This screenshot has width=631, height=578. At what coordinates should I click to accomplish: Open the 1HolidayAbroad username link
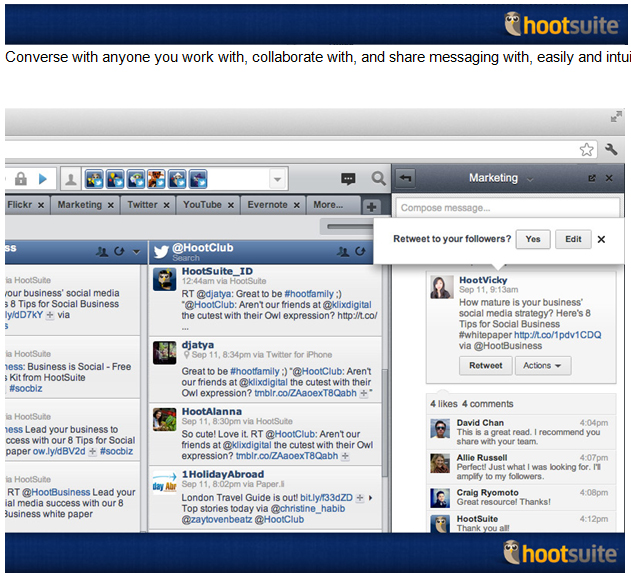pos(223,474)
